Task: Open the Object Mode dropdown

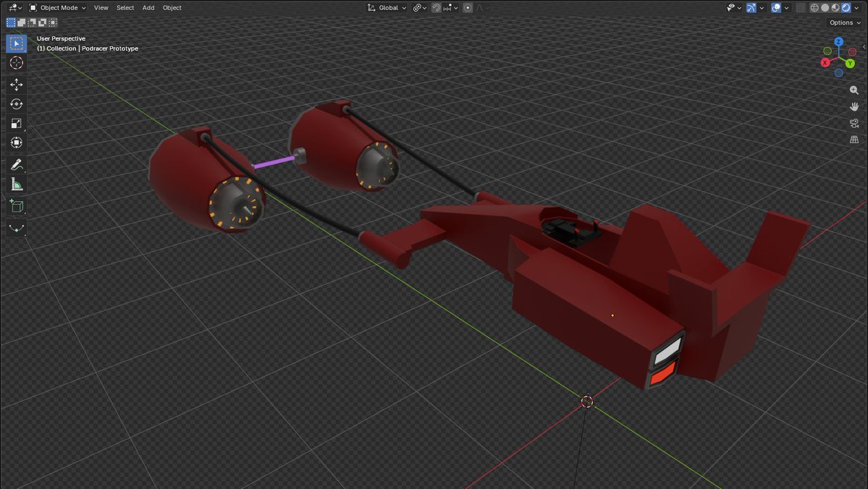Action: tap(58, 8)
